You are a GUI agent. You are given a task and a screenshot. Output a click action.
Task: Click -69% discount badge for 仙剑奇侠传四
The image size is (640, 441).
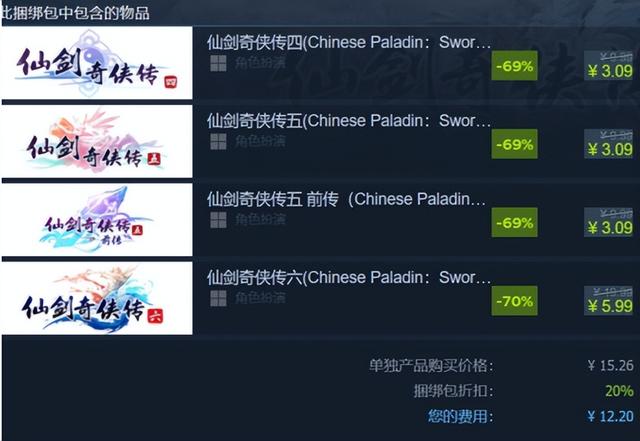click(514, 66)
